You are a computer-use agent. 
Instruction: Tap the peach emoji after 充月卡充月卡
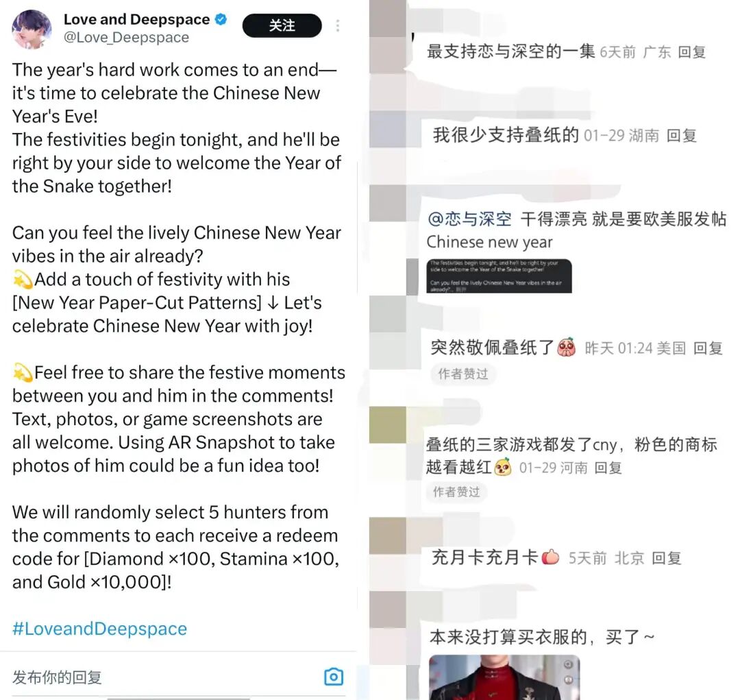coord(550,557)
